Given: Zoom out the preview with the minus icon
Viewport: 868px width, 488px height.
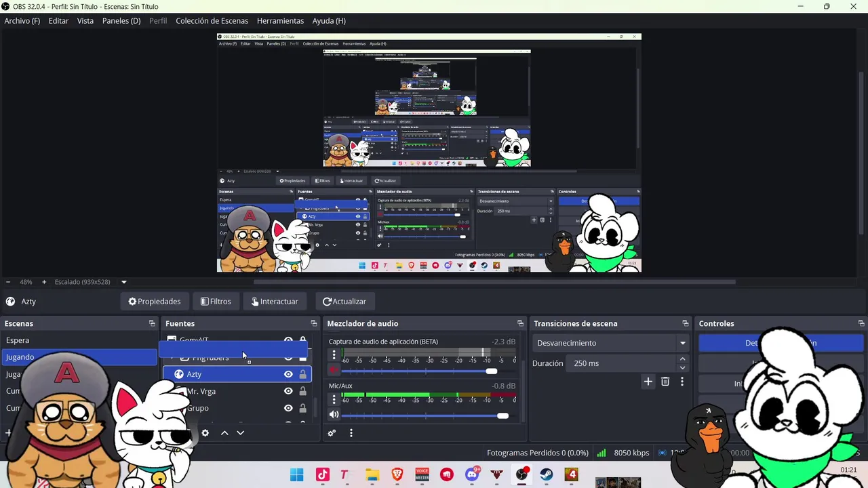Looking at the screenshot, I should click(x=8, y=282).
